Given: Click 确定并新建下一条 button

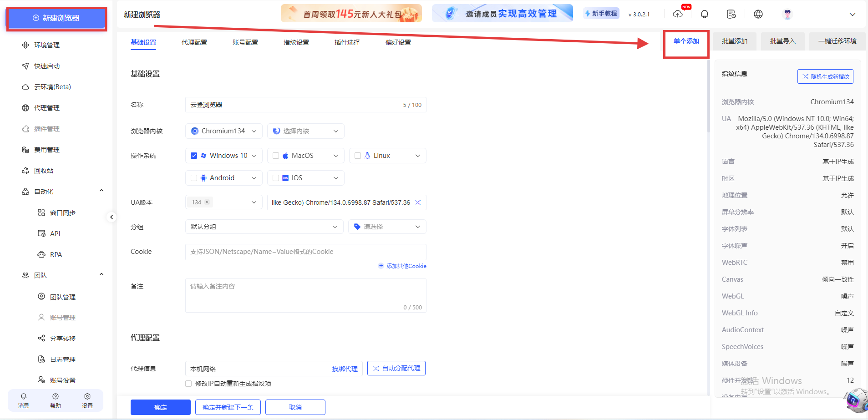Looking at the screenshot, I should pos(227,407).
